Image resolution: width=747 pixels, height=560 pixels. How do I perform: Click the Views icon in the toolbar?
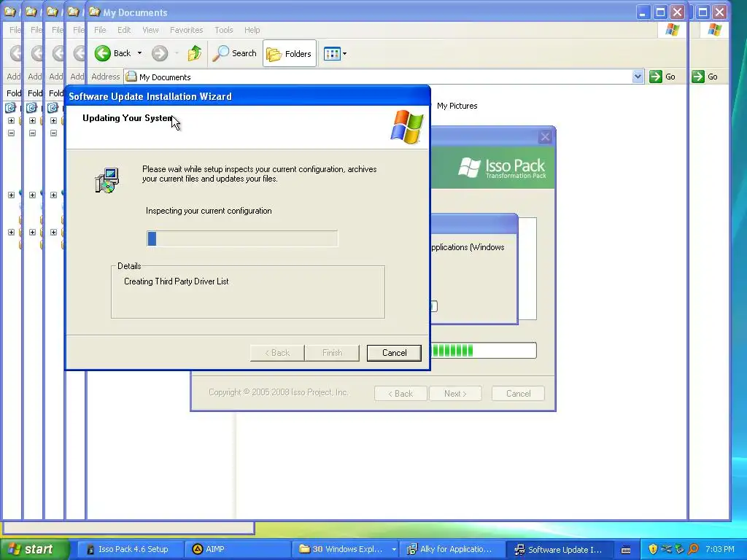(332, 54)
